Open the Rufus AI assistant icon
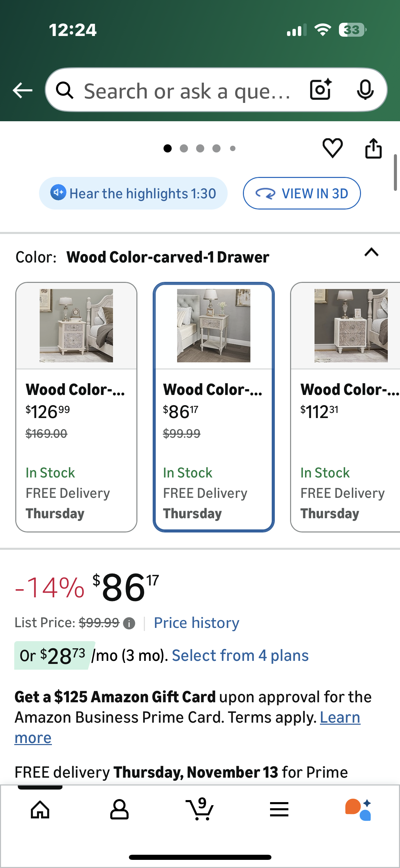Image resolution: width=400 pixels, height=868 pixels. (358, 809)
